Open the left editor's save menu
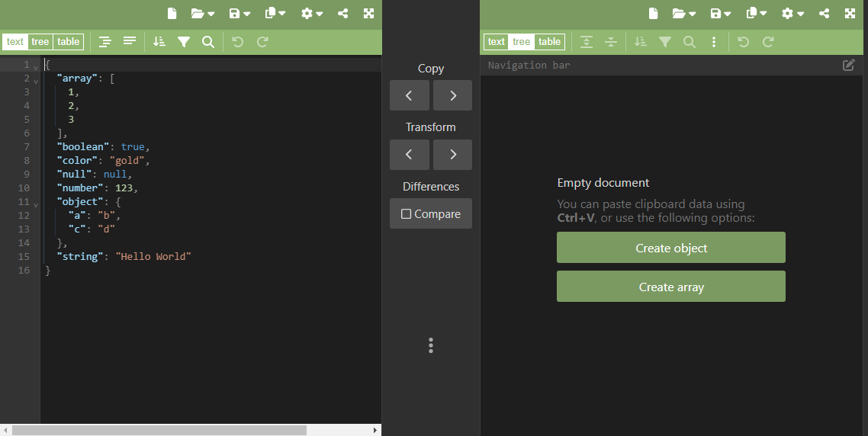 (240, 13)
